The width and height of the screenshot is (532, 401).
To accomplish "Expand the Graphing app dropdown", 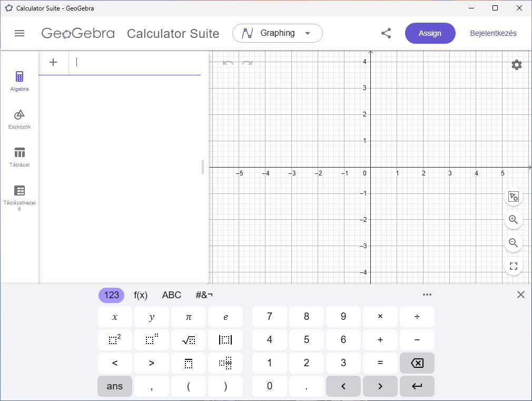I will [277, 33].
